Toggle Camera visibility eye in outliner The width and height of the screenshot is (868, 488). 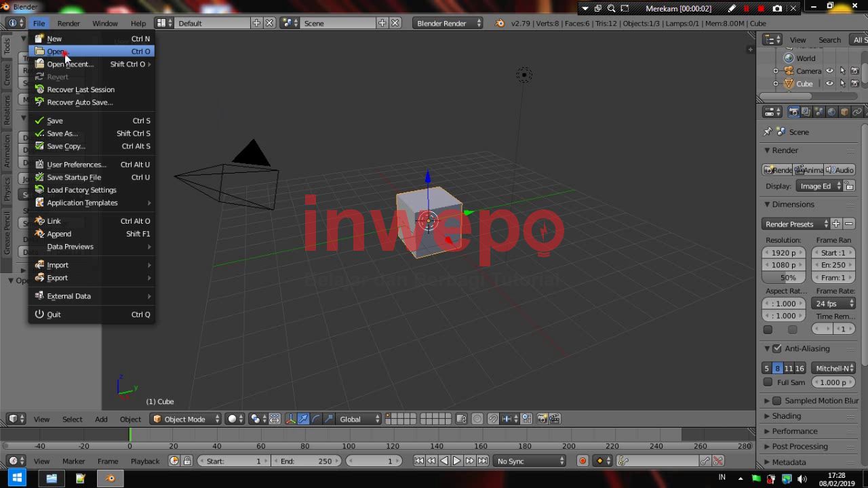click(x=829, y=71)
